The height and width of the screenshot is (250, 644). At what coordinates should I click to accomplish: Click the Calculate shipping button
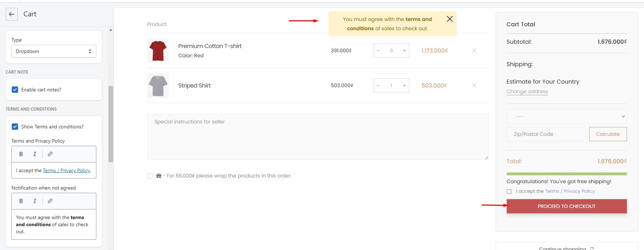[608, 134]
